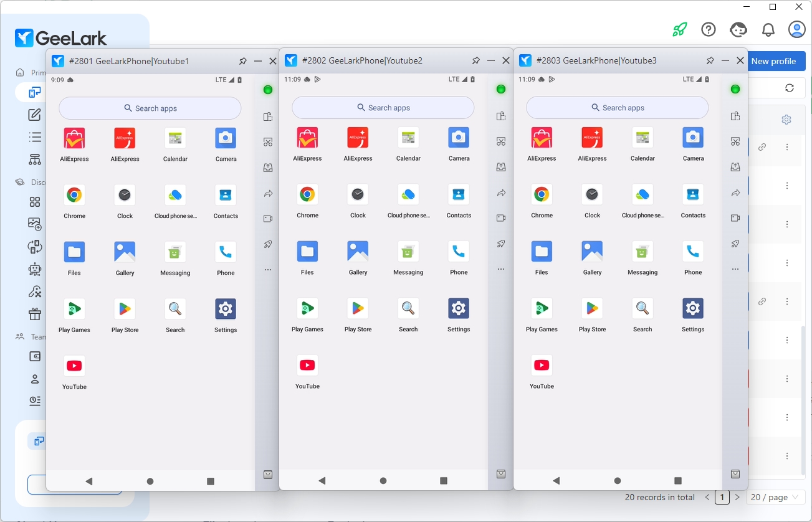Open the notifications bell

point(768,29)
